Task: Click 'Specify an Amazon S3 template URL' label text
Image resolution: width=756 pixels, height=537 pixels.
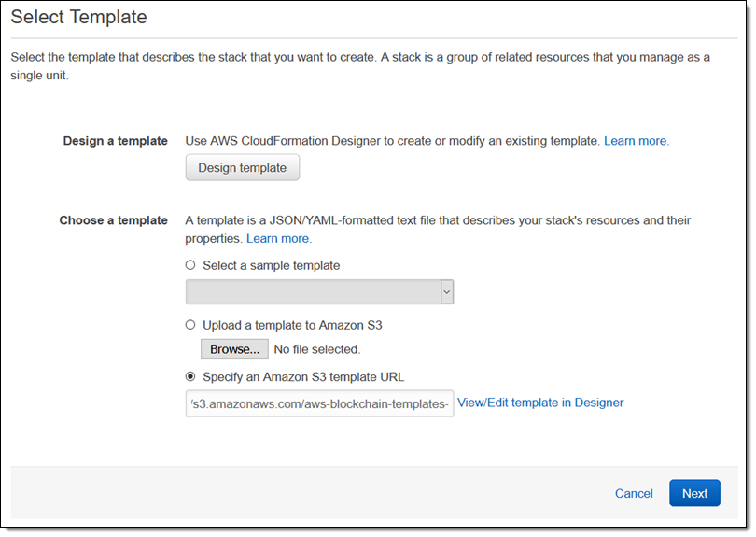Action: [x=303, y=377]
